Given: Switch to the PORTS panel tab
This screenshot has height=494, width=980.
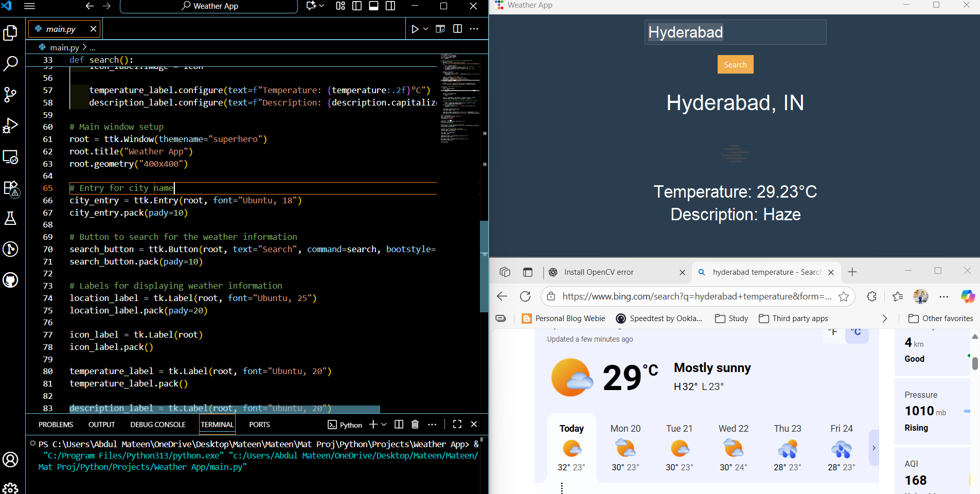Looking at the screenshot, I should click(x=260, y=425).
